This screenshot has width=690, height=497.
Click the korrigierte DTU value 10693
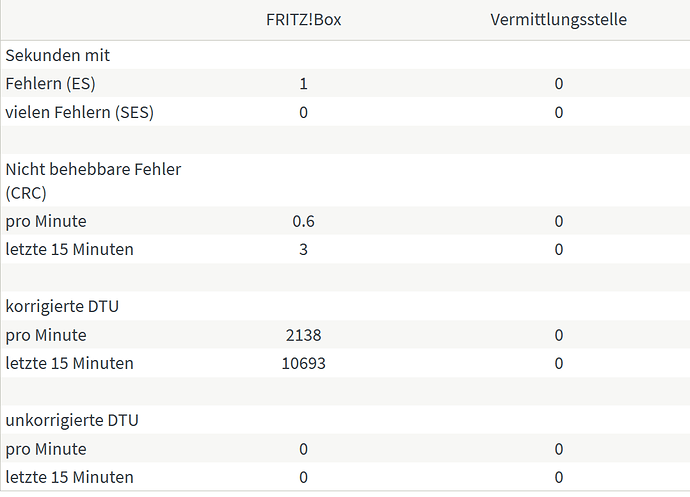(303, 364)
